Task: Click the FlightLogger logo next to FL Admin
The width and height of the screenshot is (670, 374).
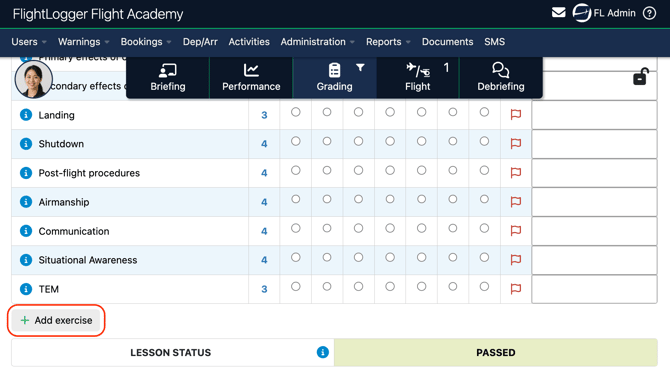Action: [582, 13]
